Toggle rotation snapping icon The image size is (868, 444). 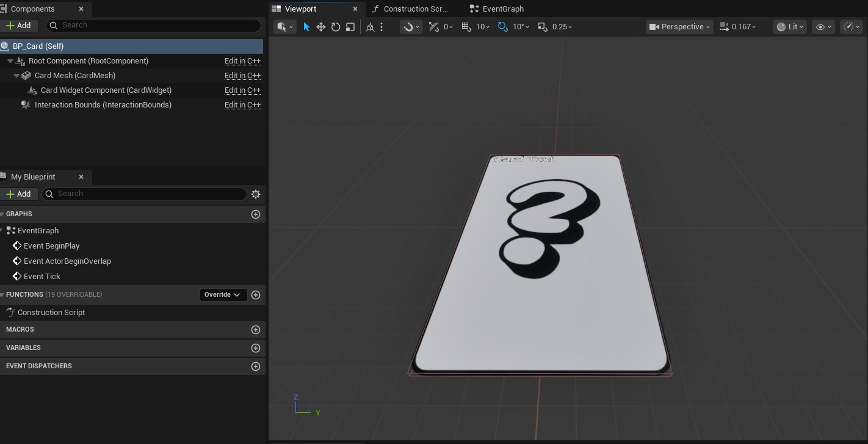coord(503,27)
